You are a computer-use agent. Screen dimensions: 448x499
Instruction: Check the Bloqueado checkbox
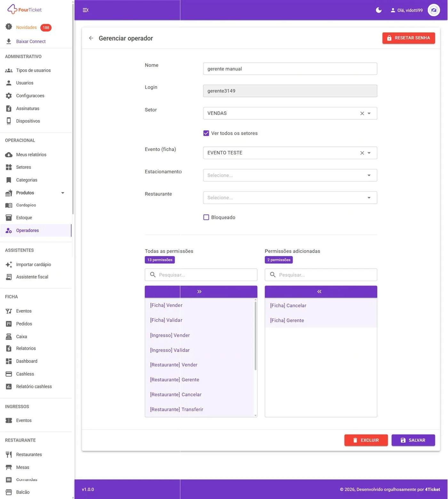pos(206,218)
